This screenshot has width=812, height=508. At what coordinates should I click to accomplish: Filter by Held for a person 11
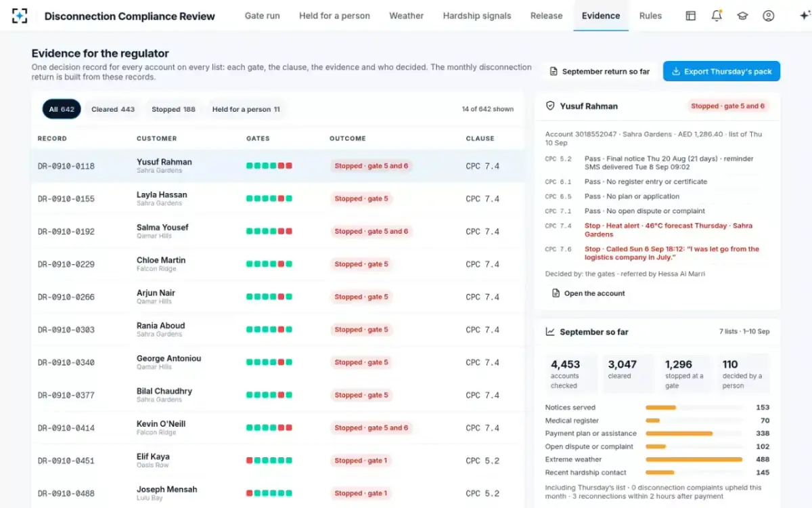(246, 109)
